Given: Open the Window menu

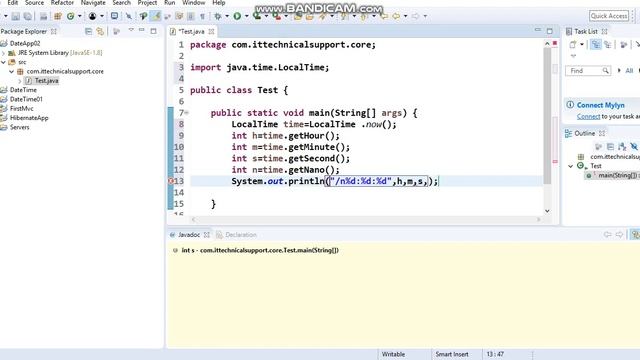Looking at the screenshot, I should (x=193, y=3).
